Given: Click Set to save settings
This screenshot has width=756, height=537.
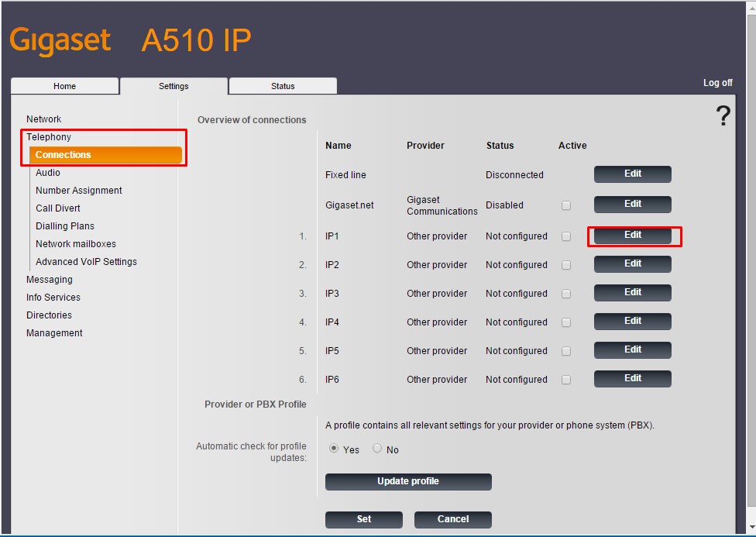Looking at the screenshot, I should tap(364, 520).
